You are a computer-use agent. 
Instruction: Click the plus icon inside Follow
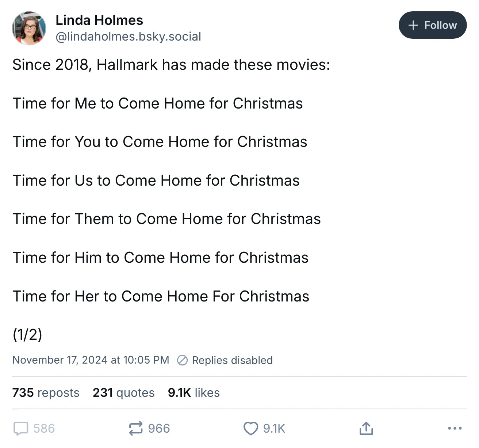coord(413,25)
